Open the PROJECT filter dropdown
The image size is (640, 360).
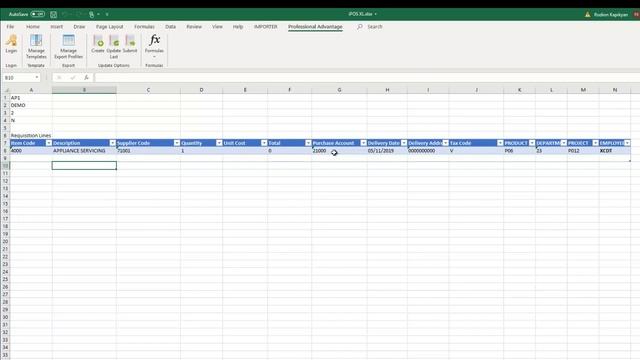pyautogui.click(x=596, y=143)
